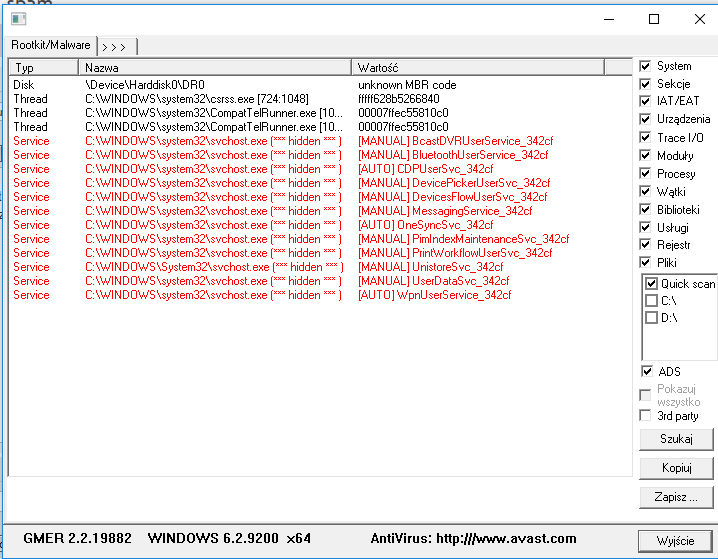Uncheck the Rejestr checkbox

click(646, 245)
